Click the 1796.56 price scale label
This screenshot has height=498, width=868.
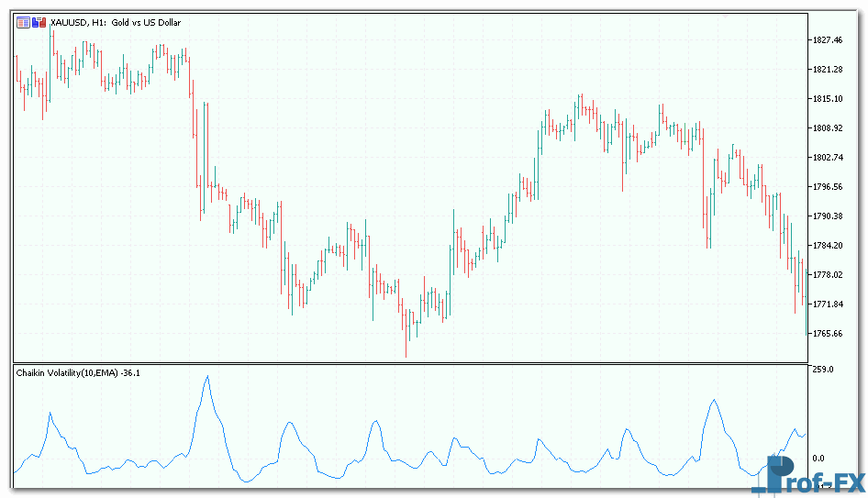click(x=827, y=187)
